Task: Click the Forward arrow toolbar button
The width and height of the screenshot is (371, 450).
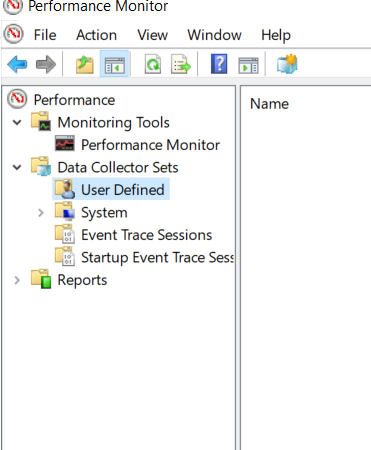Action: pos(46,64)
